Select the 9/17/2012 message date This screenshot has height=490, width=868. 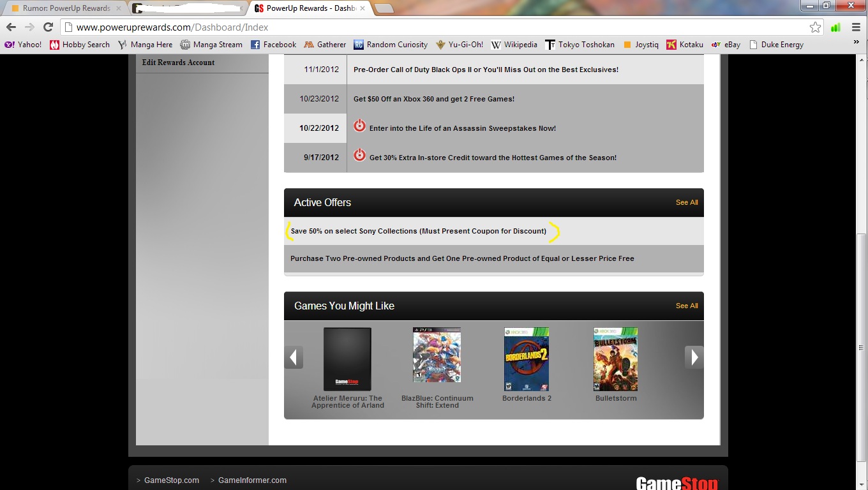(322, 158)
